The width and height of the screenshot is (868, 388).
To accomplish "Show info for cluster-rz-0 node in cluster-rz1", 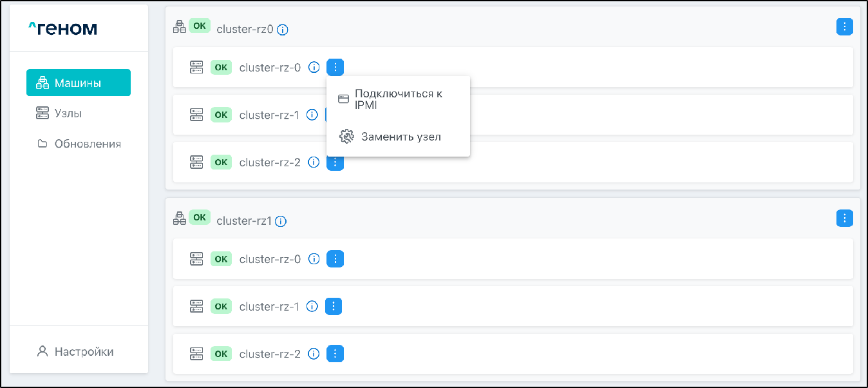I will [314, 259].
